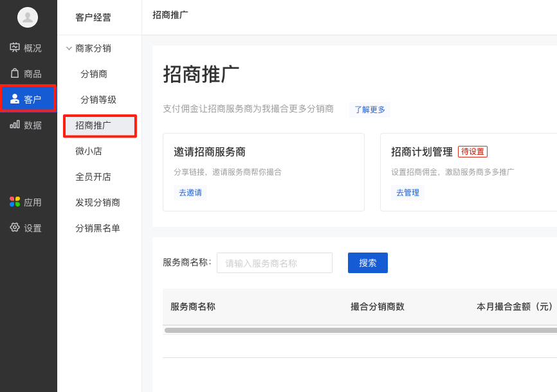This screenshot has height=392, width=557.
Task: Click the blue 搜索 button
Action: pos(368,263)
